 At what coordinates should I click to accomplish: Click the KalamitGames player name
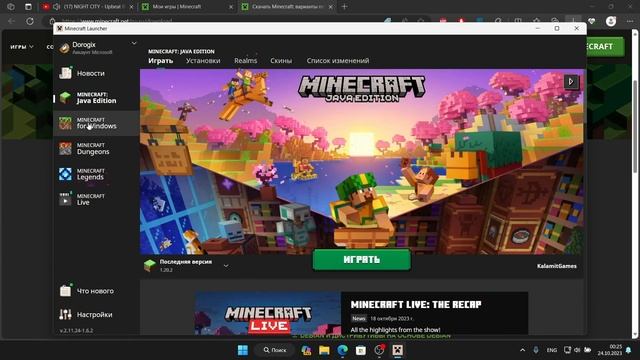click(557, 266)
